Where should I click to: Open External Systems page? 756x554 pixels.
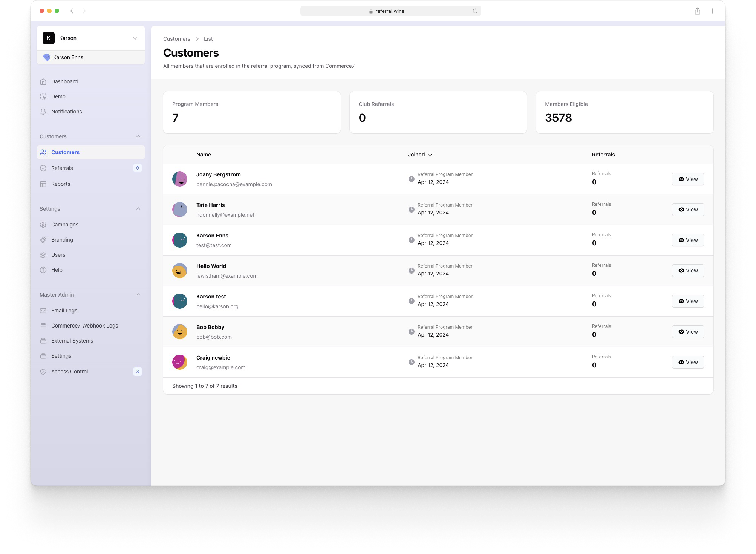[71, 340]
